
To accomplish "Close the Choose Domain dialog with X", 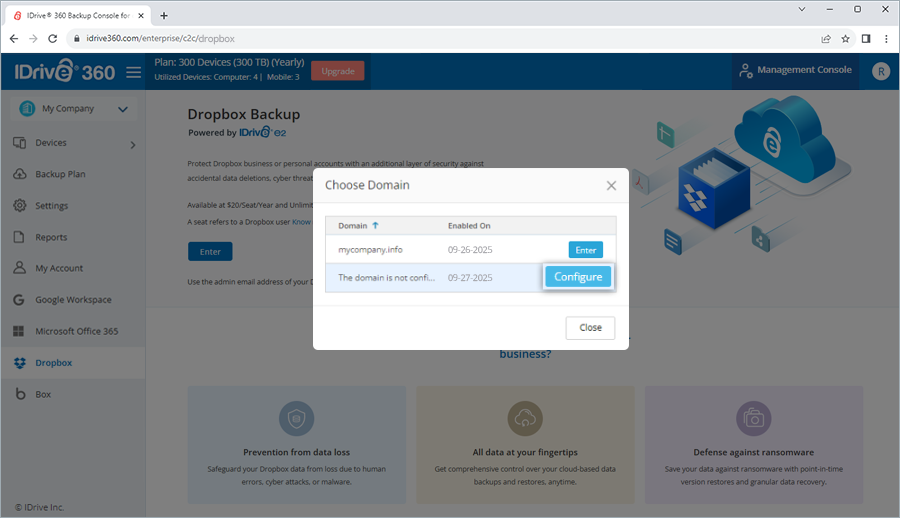I will (611, 185).
